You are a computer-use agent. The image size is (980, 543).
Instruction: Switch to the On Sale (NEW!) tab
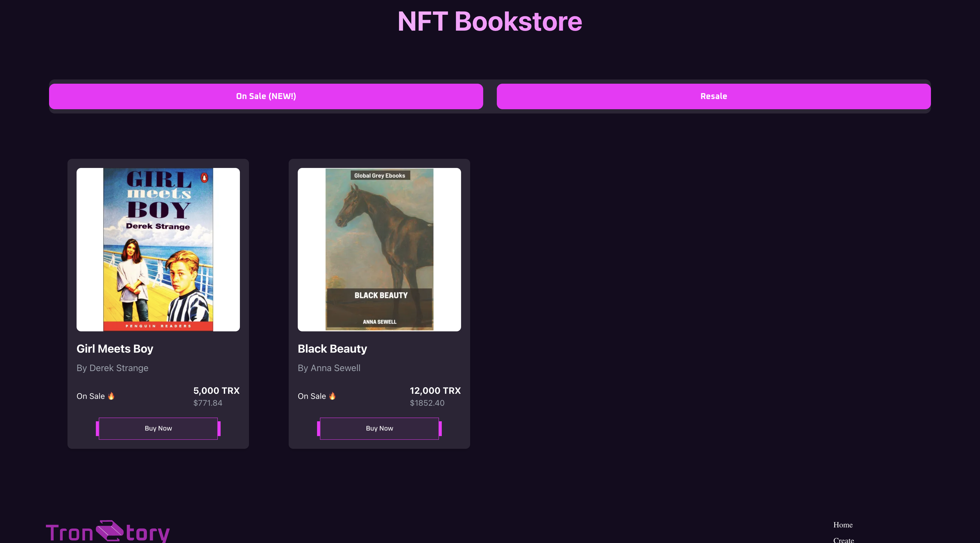pos(266,96)
